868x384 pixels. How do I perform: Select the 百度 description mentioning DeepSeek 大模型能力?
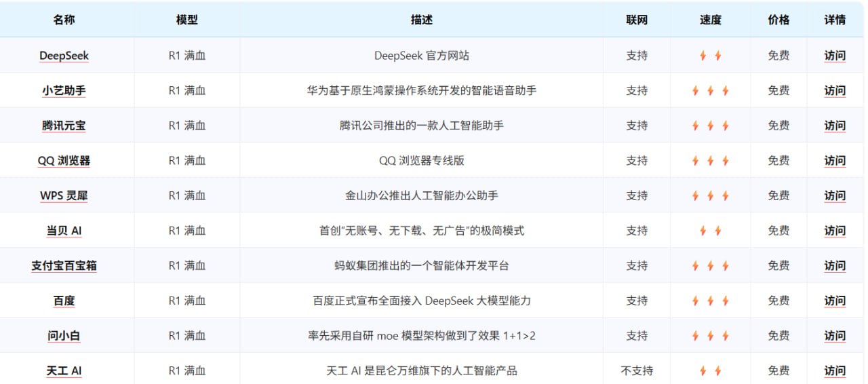pyautogui.click(x=421, y=301)
